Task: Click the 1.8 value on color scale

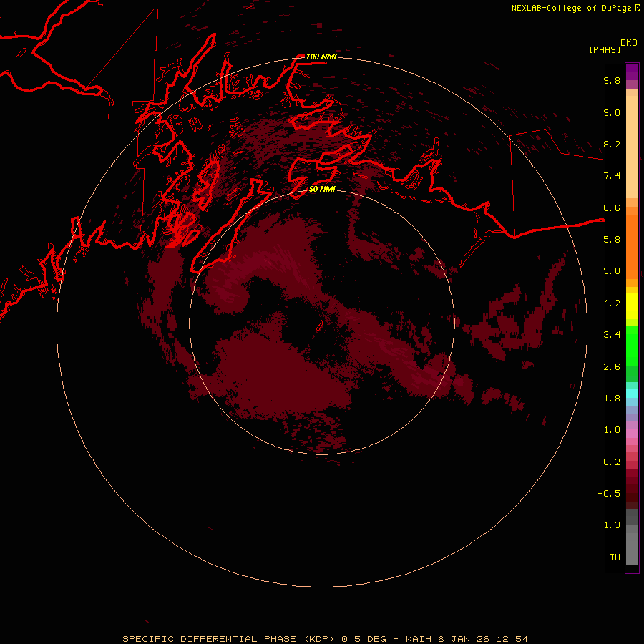Action: pyautogui.click(x=612, y=398)
